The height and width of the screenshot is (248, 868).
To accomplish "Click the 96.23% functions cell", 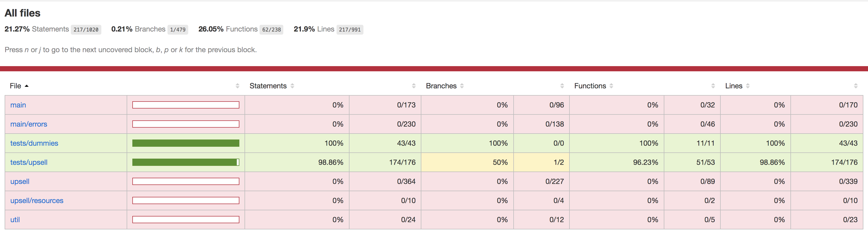I will click(x=617, y=162).
